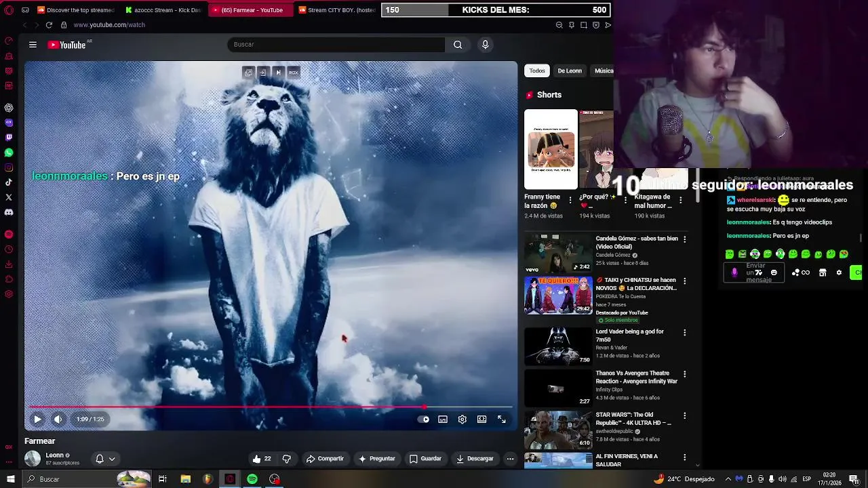Open Kick chat settings gear

839,272
